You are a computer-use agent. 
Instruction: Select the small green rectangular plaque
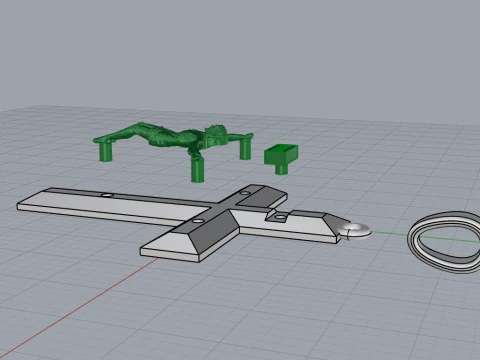point(281,155)
